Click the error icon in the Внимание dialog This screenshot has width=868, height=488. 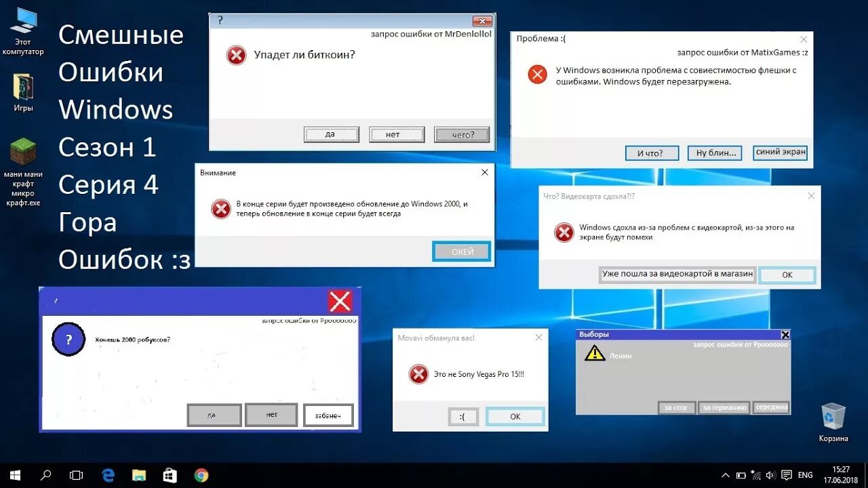click(x=220, y=209)
